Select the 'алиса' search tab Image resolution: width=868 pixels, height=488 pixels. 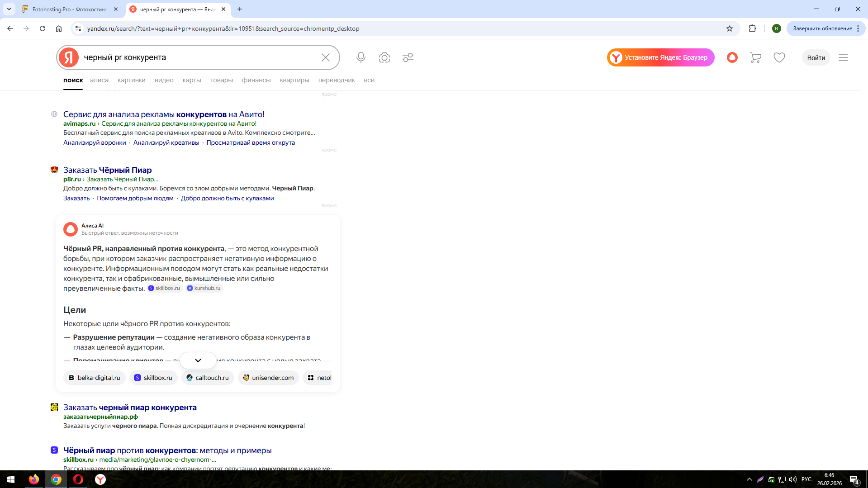click(x=99, y=80)
